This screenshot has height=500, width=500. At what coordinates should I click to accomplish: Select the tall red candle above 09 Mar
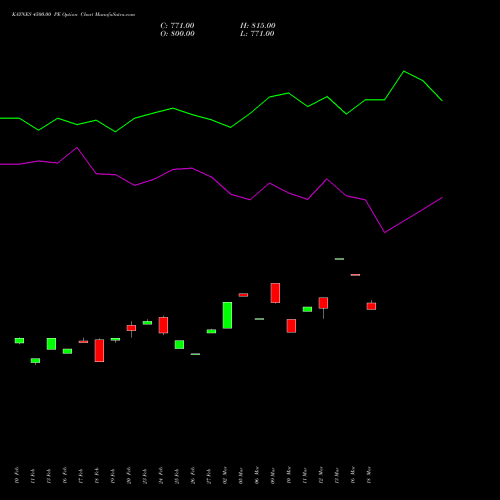275,293
